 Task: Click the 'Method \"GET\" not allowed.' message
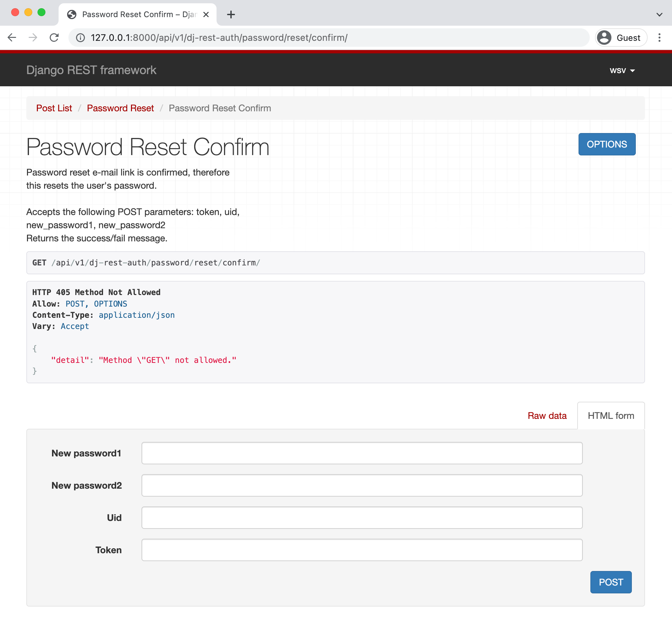point(168,360)
